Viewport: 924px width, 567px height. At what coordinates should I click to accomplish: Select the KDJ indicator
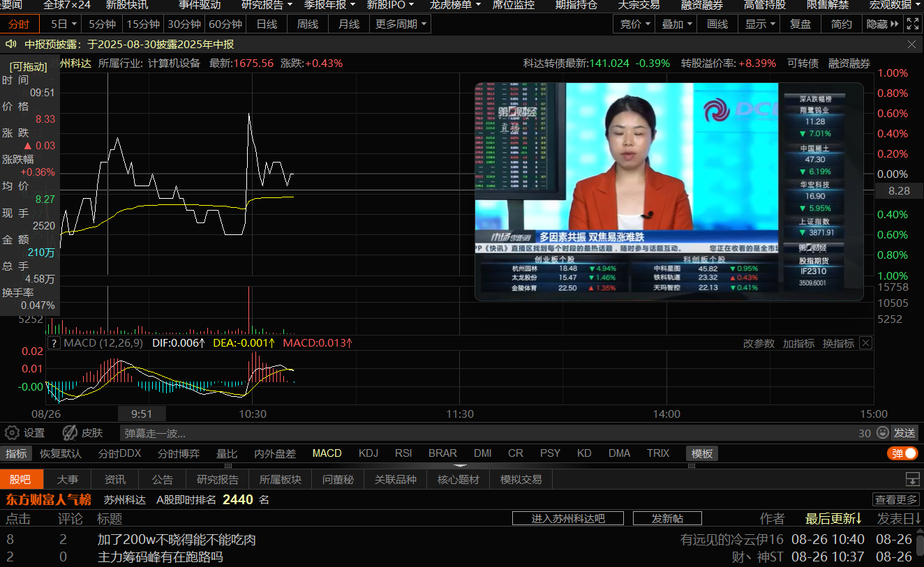coord(368,453)
